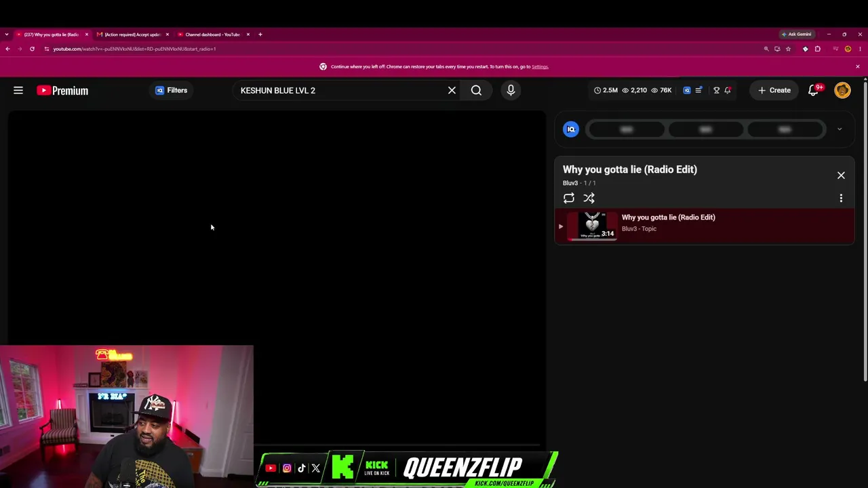Click Bluv3 - Topic channel name

(639, 229)
